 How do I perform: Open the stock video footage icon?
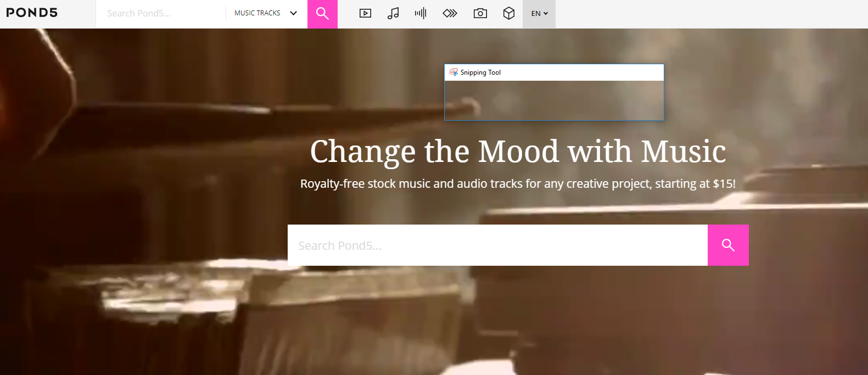click(x=365, y=13)
